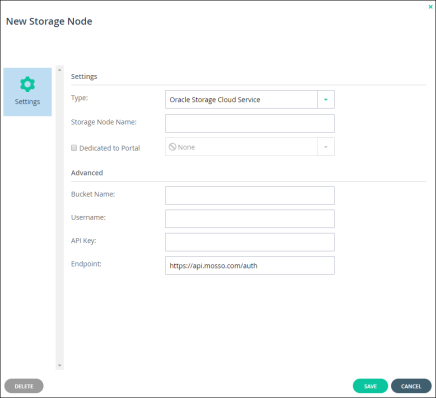Click the green Settings gear icon

pyautogui.click(x=27, y=84)
